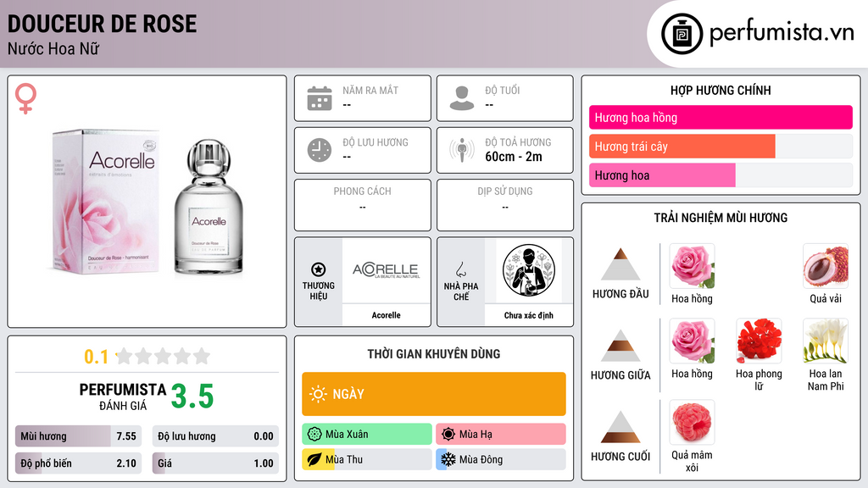Click the Thời gian khuyên dùng heading
The height and width of the screenshot is (488, 868).
coord(434,354)
